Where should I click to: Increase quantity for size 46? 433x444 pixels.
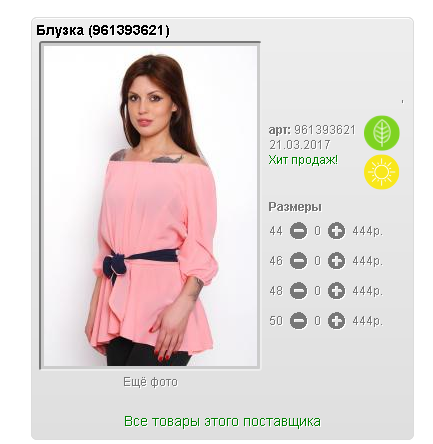pos(336,261)
